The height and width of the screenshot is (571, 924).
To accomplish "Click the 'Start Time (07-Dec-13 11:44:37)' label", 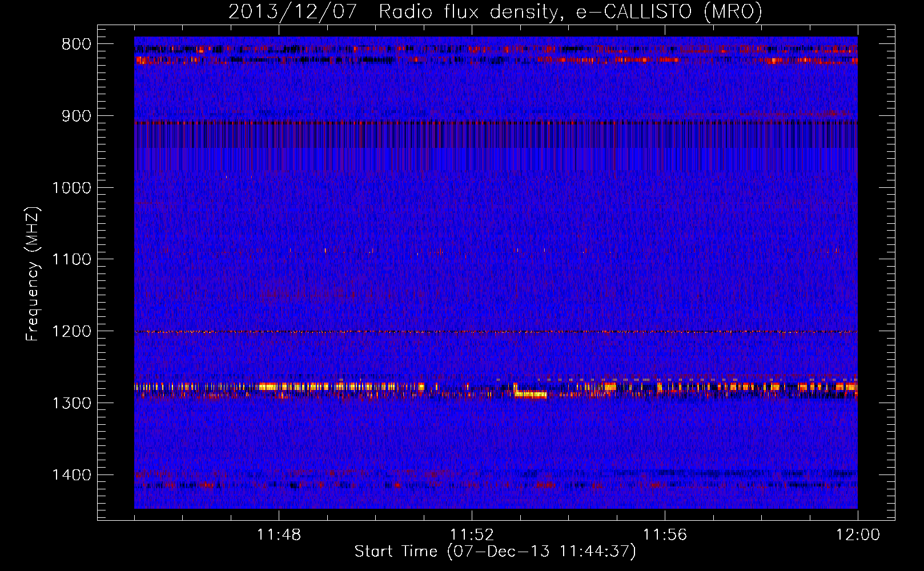I will [495, 552].
